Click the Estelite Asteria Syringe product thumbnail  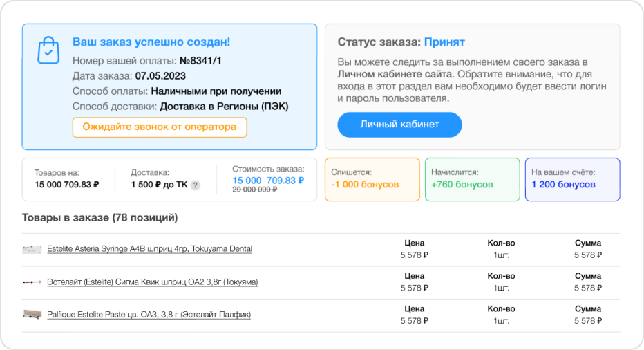(32, 249)
